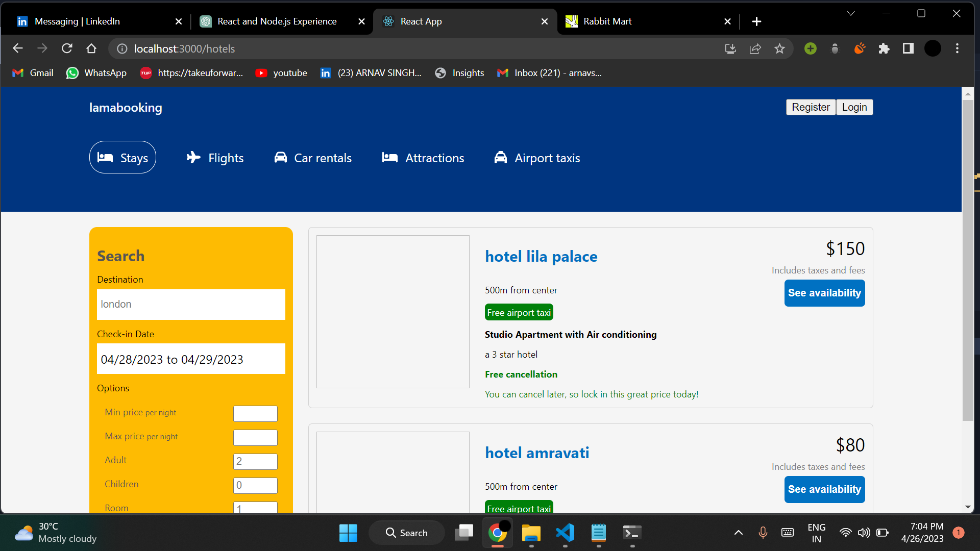Open the Car rentals section
This screenshot has height=551, width=980.
pyautogui.click(x=312, y=158)
